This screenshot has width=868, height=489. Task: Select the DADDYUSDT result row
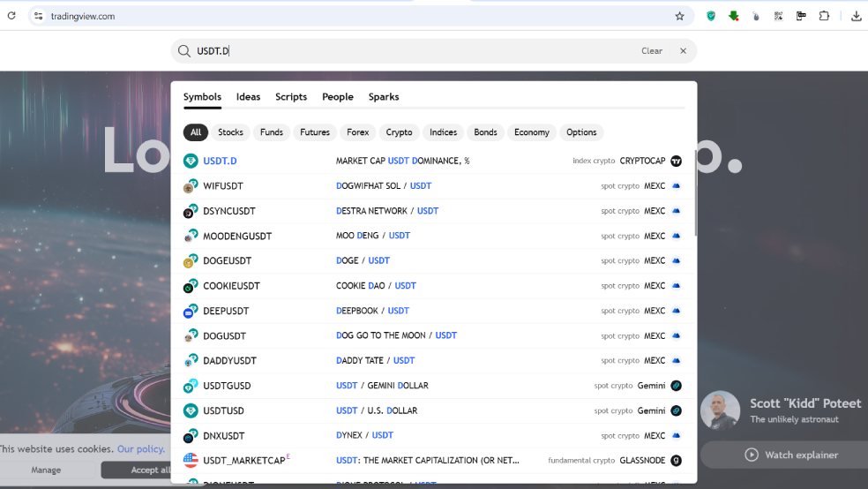433,360
